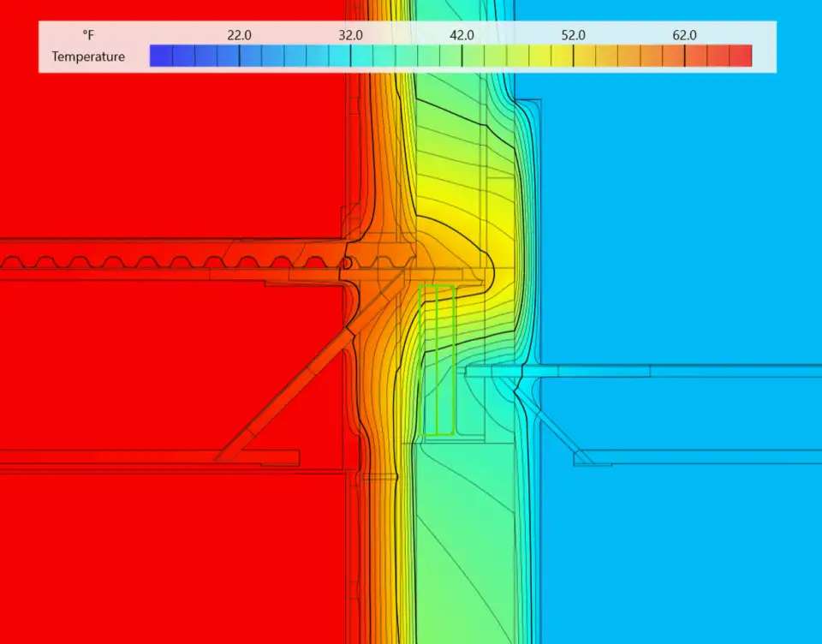Screen dimensions: 822x644
Task: Click the red swatch at legend's right end
Action: click(741, 56)
